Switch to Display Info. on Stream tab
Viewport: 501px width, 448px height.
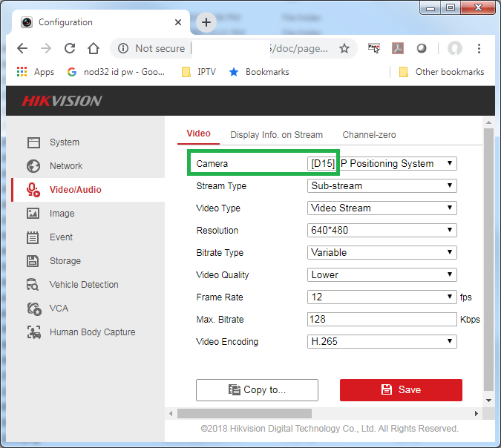(x=276, y=135)
